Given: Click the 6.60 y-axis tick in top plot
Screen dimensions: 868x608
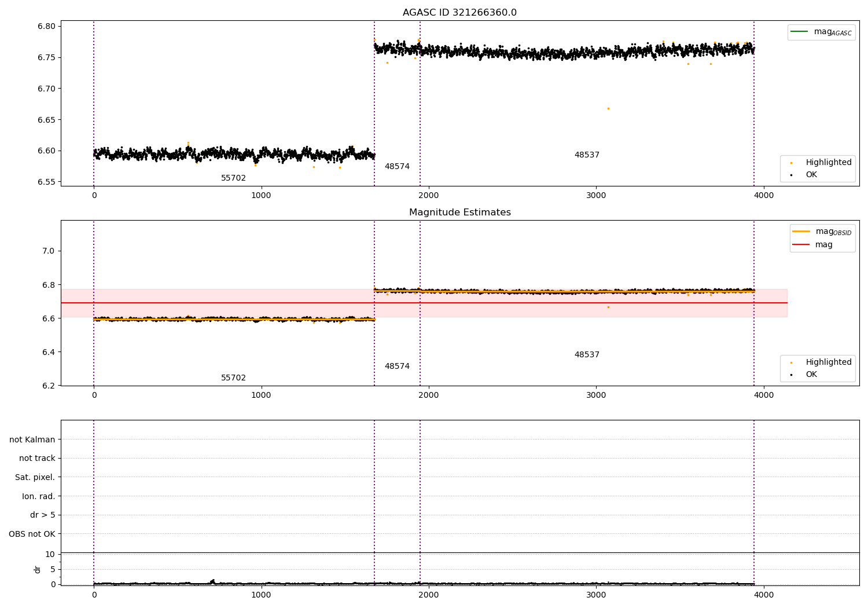Looking at the screenshot, I should [46, 151].
